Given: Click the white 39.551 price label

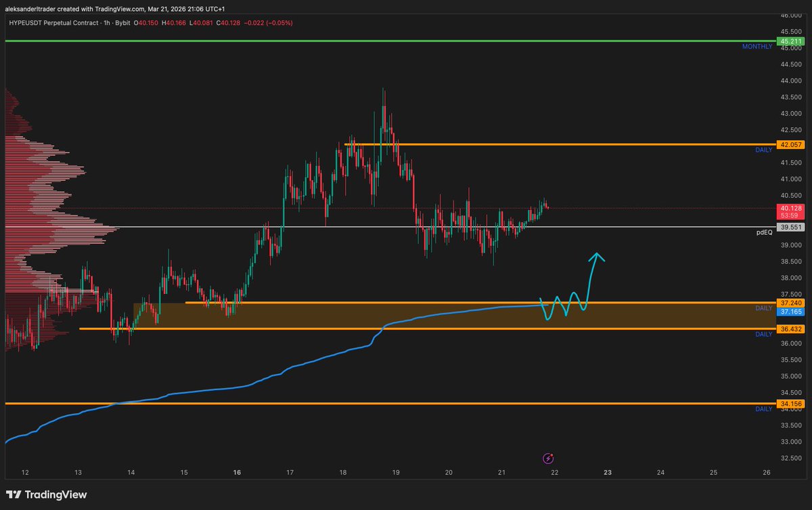Looking at the screenshot, I should pyautogui.click(x=791, y=227).
